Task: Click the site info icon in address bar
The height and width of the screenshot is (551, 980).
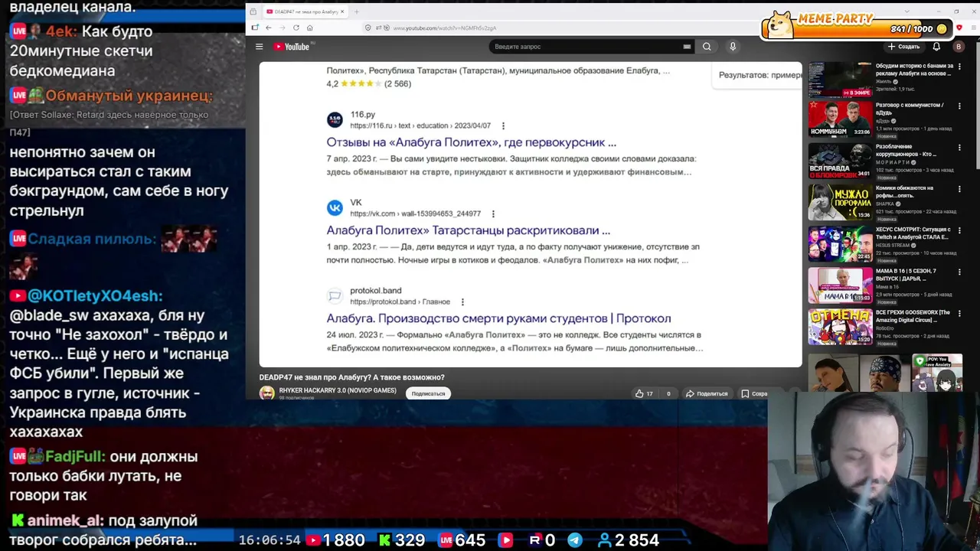Action: point(368,28)
